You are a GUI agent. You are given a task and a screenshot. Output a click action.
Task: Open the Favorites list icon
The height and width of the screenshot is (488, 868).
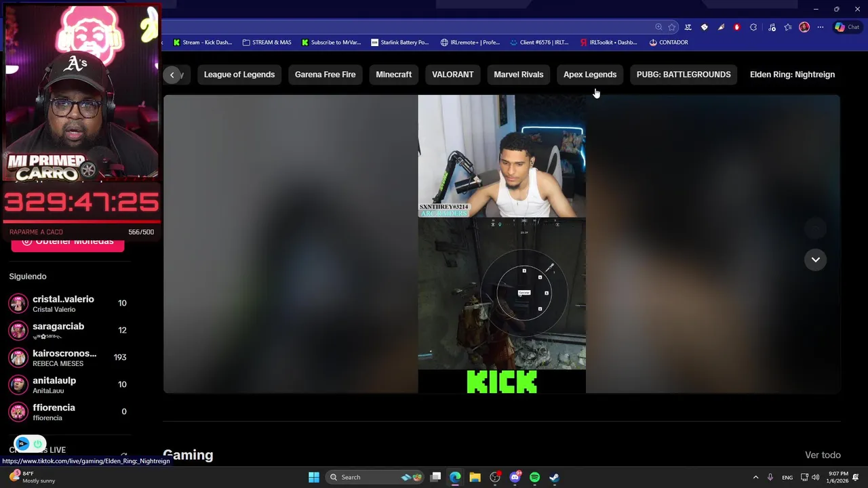pos(788,27)
